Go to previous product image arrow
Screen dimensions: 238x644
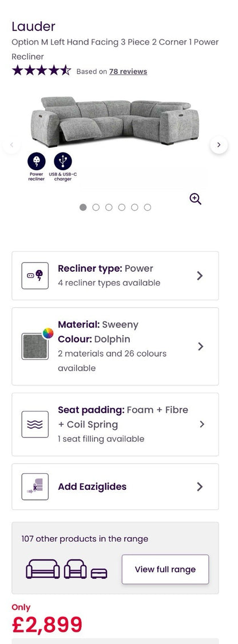tap(11, 144)
